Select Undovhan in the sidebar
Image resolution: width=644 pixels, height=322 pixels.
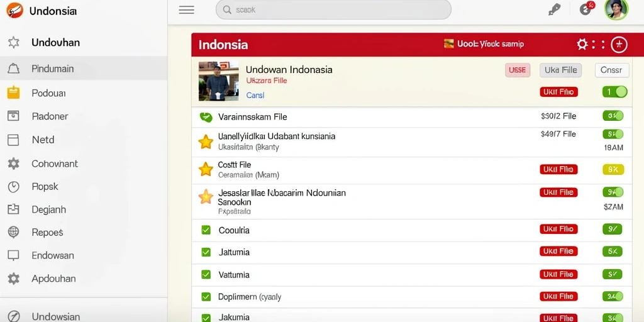[55, 42]
